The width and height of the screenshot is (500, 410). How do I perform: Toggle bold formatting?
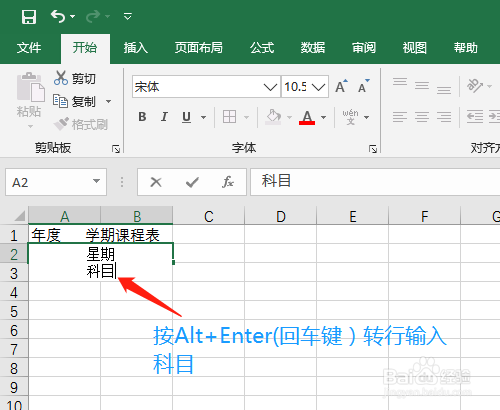tap(142, 117)
